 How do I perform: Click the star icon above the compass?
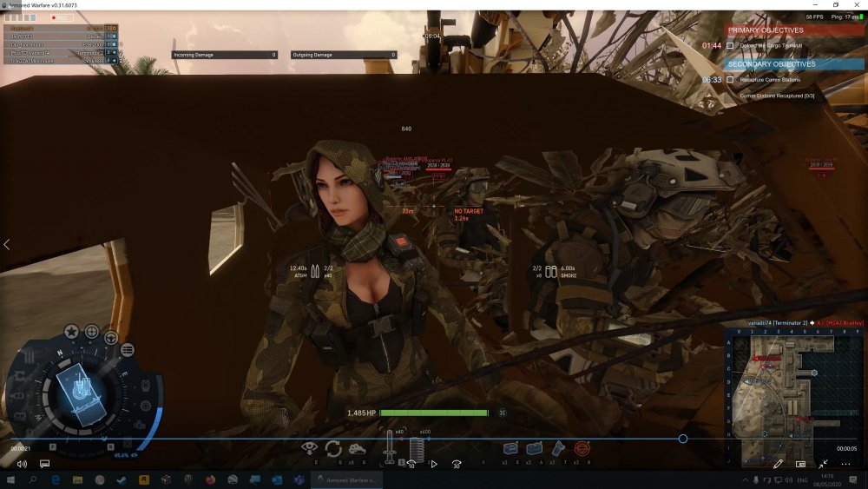[x=71, y=332]
